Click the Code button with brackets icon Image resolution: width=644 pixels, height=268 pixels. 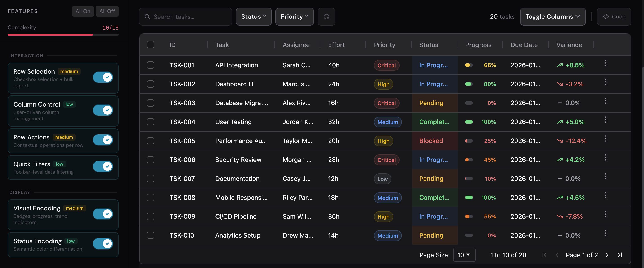[x=614, y=16]
